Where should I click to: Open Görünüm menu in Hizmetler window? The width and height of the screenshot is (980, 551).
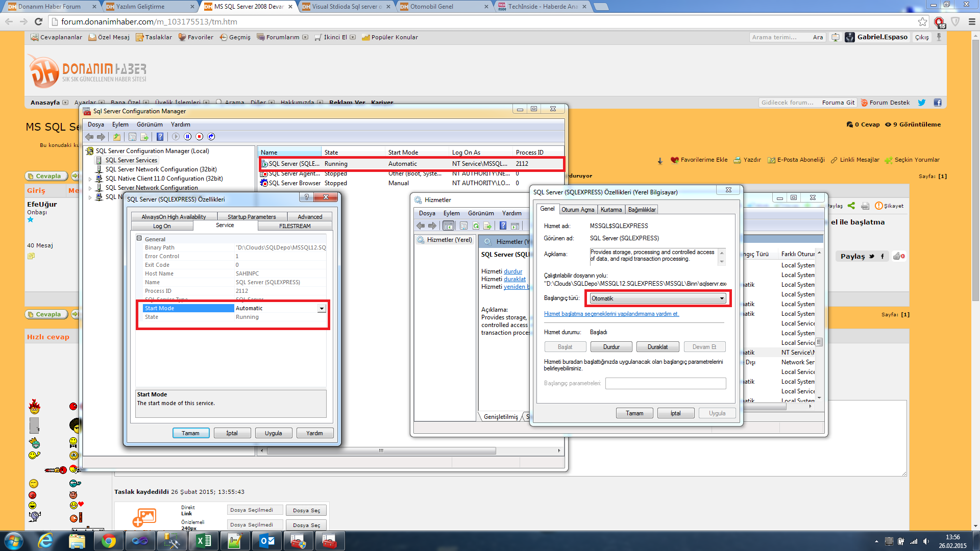[481, 213]
